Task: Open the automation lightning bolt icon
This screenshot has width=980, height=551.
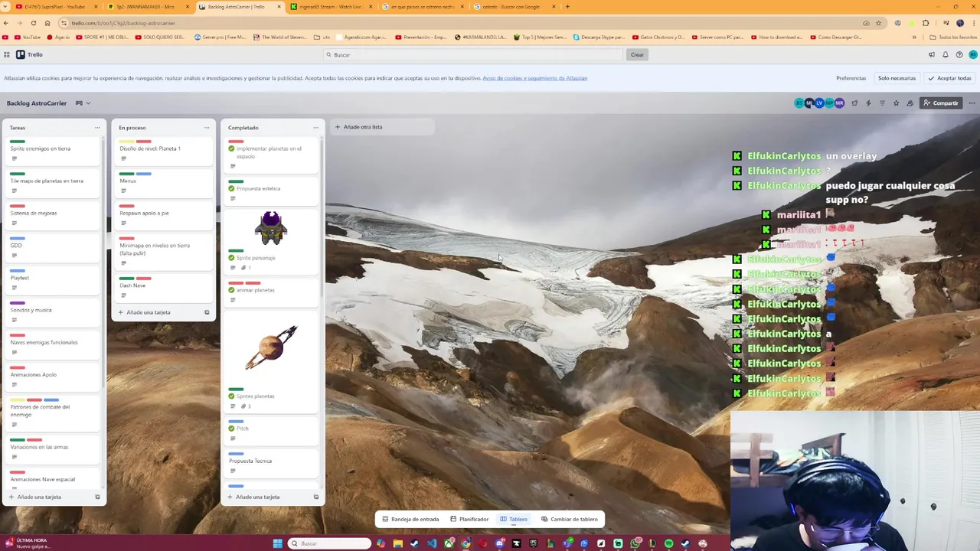Action: coord(868,103)
